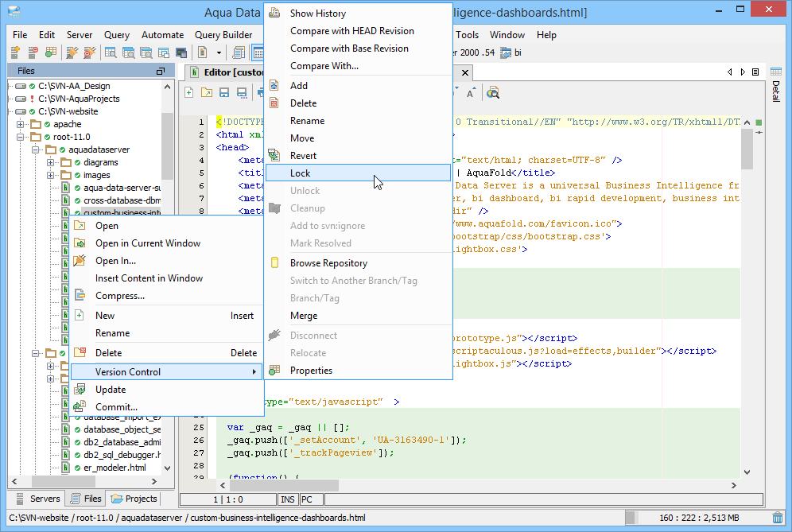Click the bi connection icon in toolbar

tap(506, 52)
